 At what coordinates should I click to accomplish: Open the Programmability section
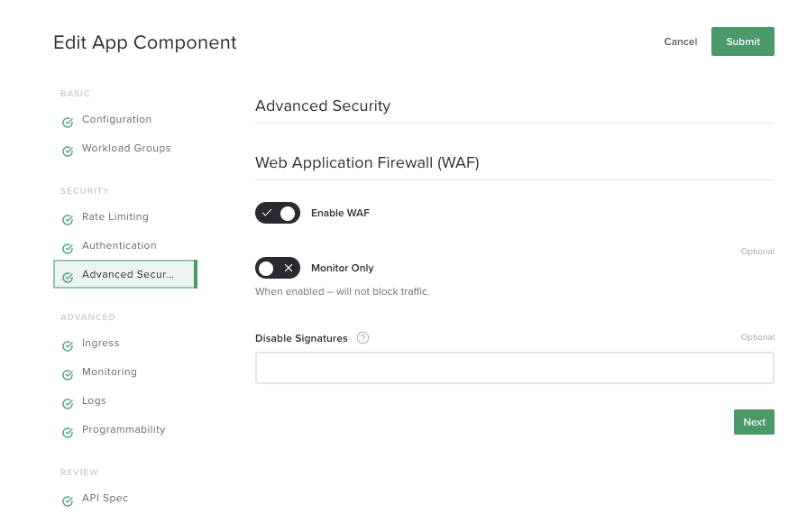pos(124,430)
